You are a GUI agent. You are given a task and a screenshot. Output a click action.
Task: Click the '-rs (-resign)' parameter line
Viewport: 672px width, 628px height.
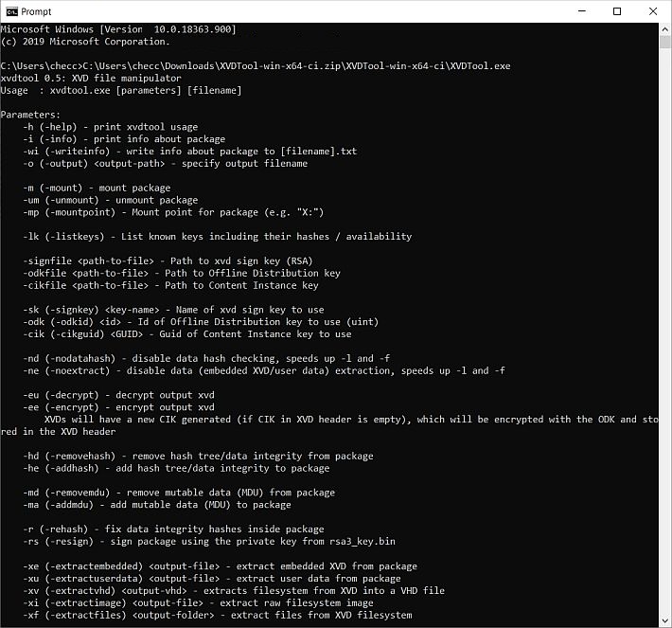(209, 542)
